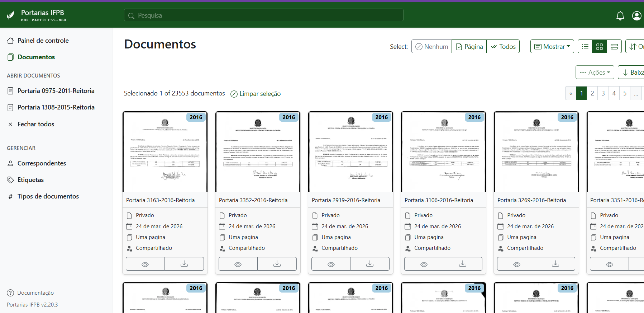Open the sort order dropdown
644x313 pixels.
(x=635, y=47)
